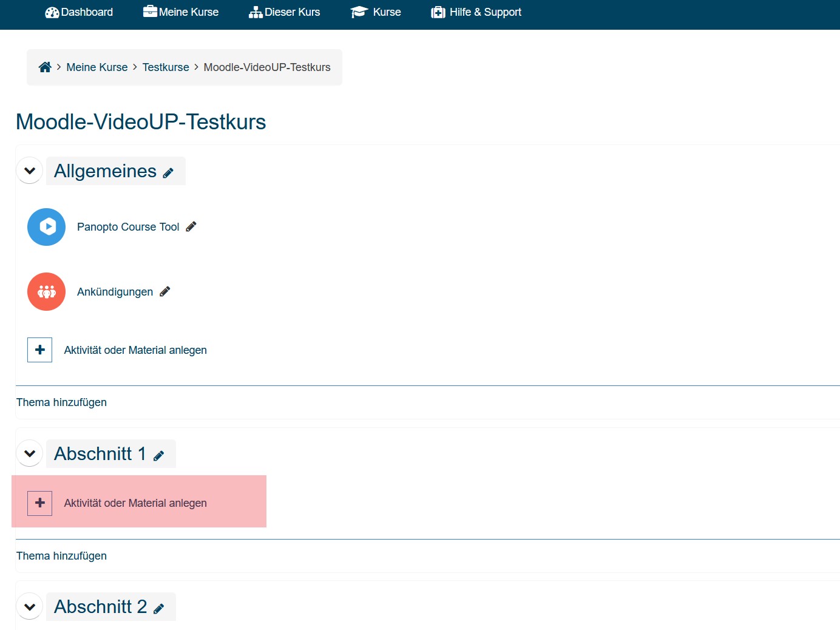
Task: Click the red Ankündigungen forum icon
Action: 46,292
